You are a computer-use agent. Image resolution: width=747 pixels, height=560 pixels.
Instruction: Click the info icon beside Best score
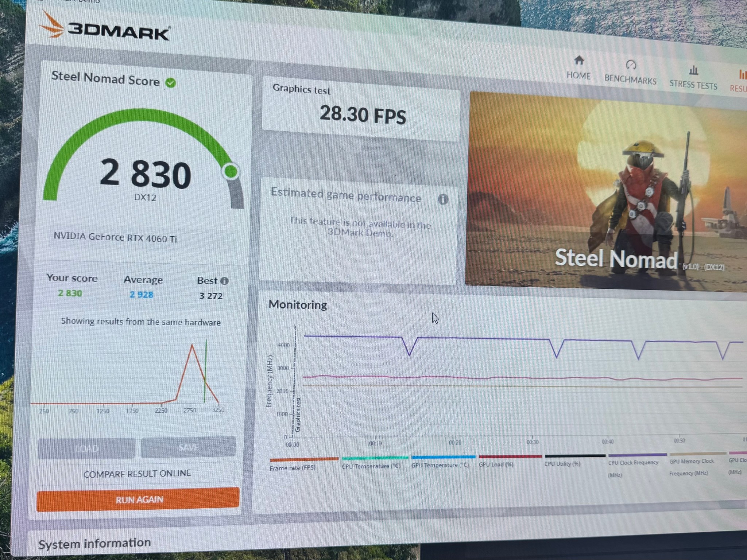[225, 281]
